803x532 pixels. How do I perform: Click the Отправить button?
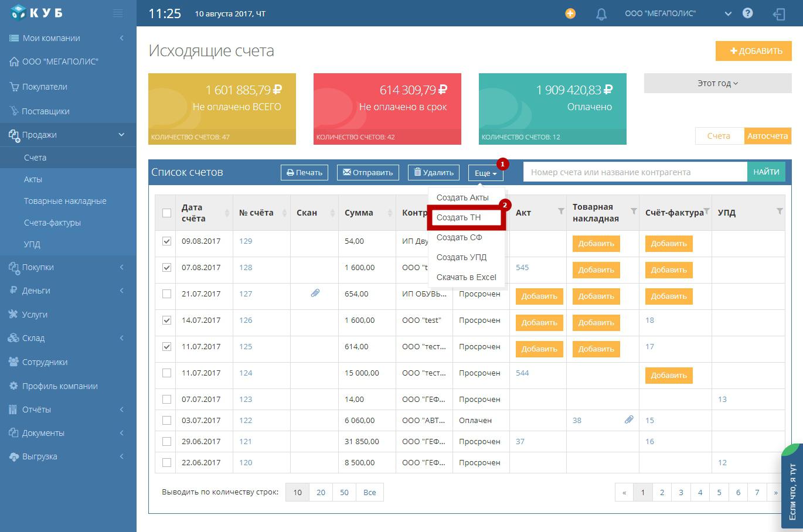(x=368, y=172)
